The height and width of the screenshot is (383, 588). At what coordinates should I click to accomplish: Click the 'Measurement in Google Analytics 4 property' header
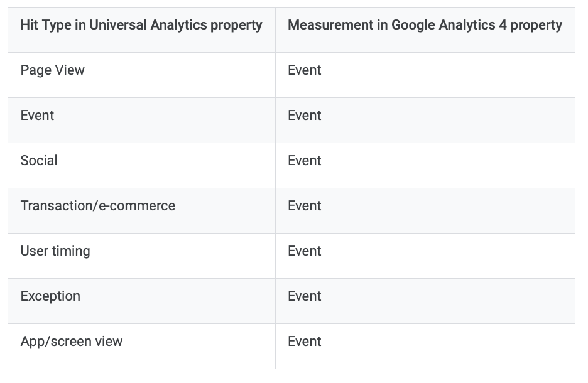pos(425,30)
